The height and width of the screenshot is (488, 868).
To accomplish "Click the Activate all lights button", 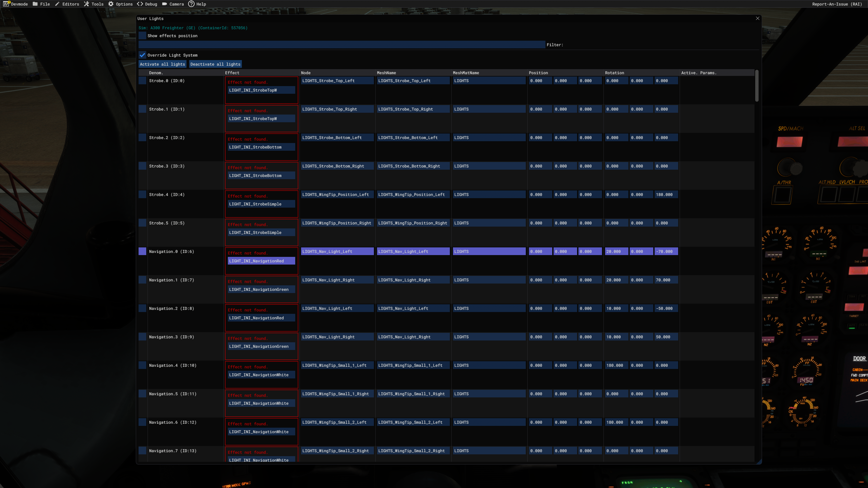I will [163, 64].
